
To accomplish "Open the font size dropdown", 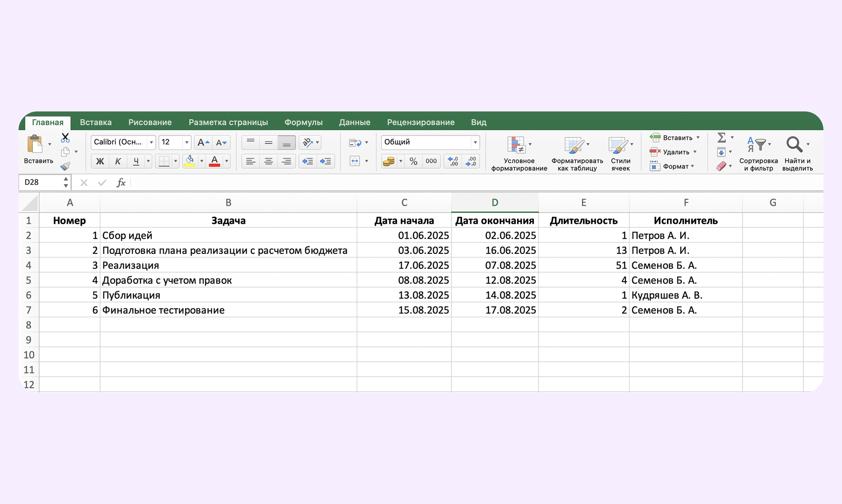I will (187, 142).
